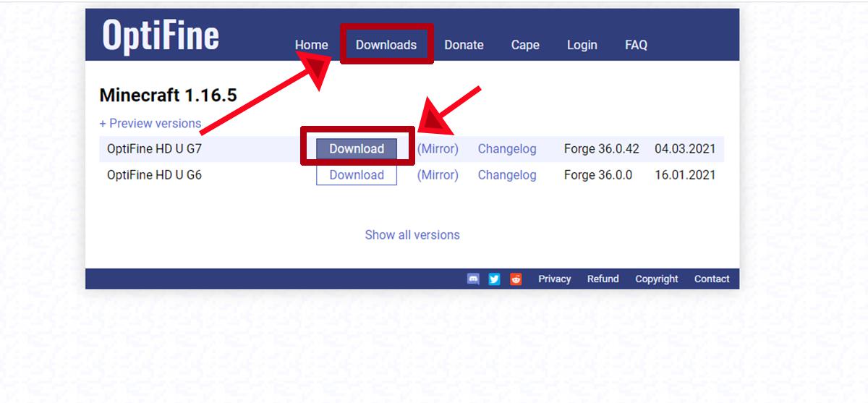The height and width of the screenshot is (403, 868).
Task: Click the Forge 36.0.0 cell
Action: (x=598, y=174)
